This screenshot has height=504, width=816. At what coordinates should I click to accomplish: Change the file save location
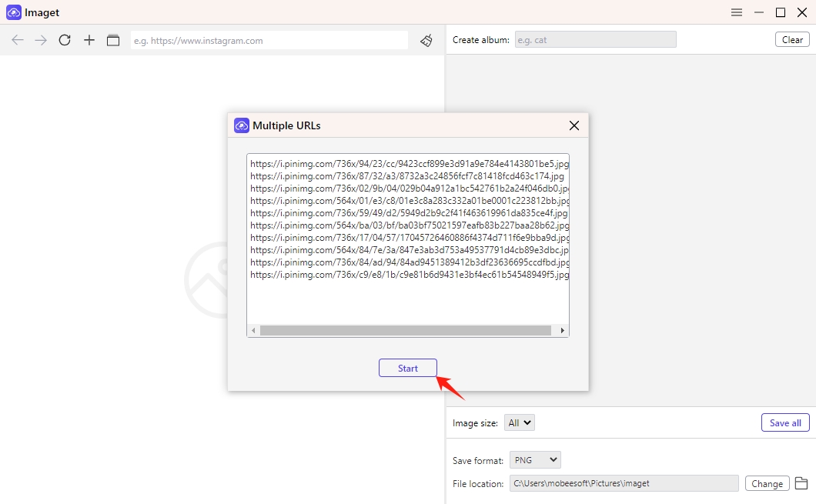pyautogui.click(x=767, y=483)
